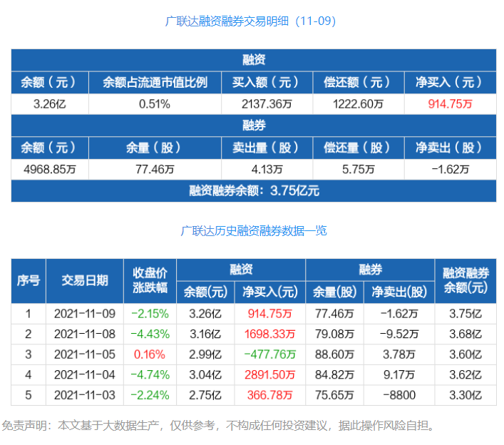Click 余量(股) subheader in history table
The width and height of the screenshot is (504, 445).
pos(334,292)
